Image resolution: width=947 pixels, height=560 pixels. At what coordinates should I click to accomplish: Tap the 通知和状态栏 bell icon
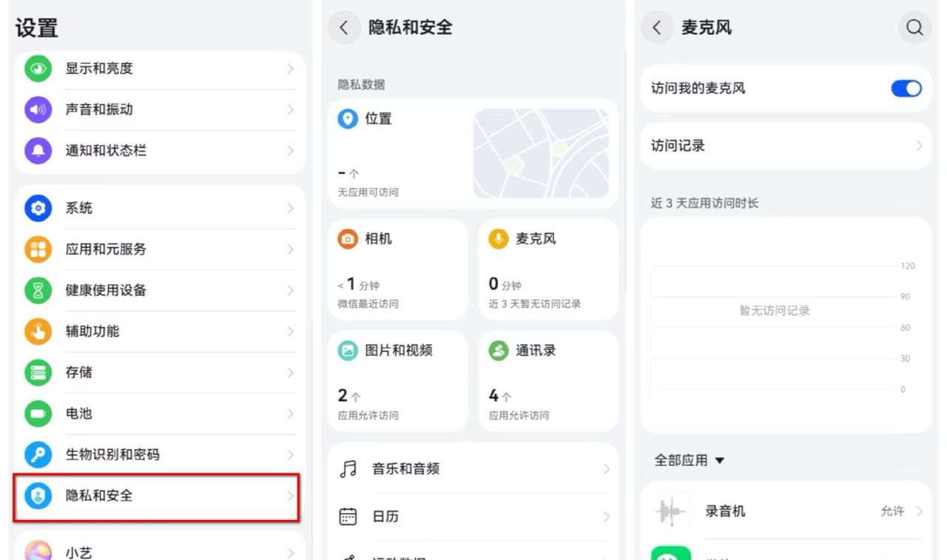pos(37,151)
